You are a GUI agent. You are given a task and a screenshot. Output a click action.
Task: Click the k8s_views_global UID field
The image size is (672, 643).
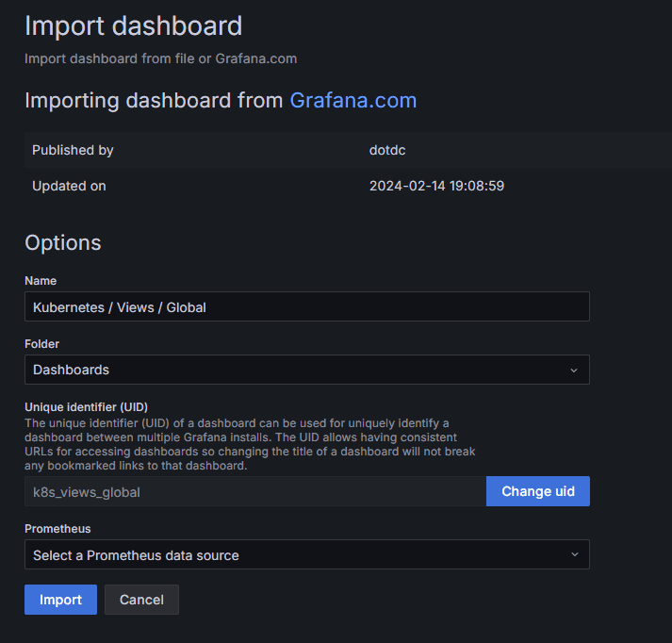click(x=254, y=491)
